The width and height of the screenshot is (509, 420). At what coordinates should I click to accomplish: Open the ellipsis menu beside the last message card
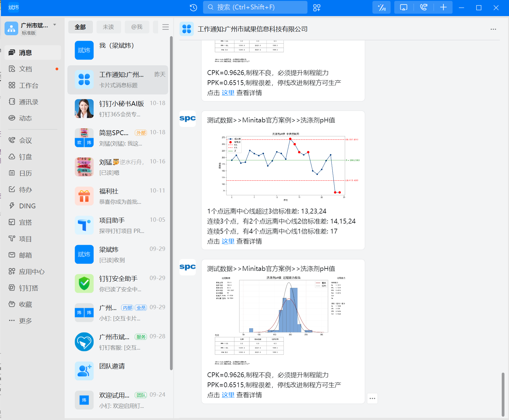point(372,398)
